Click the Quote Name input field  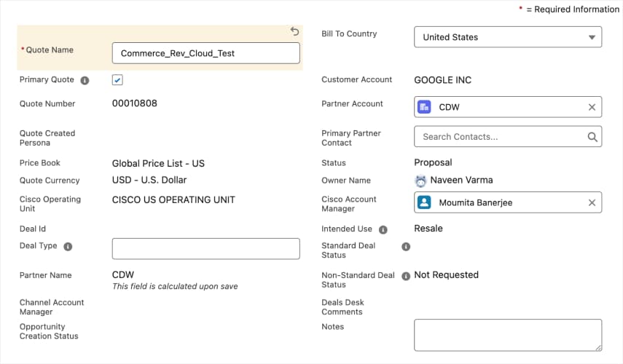[205, 53]
